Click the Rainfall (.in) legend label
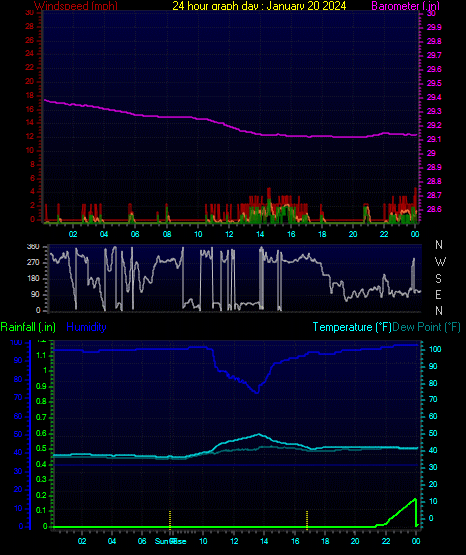 [28, 327]
